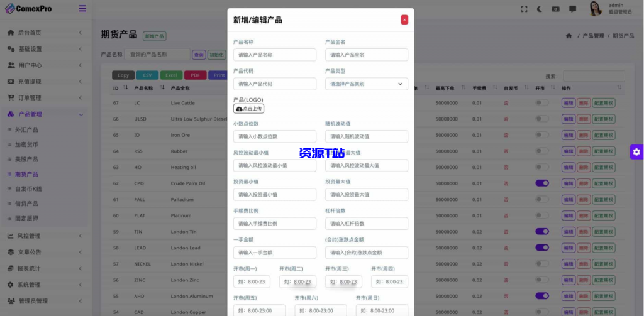The image size is (644, 316).
Task: Click 配置期权 button for CPO row
Action: pyautogui.click(x=603, y=183)
